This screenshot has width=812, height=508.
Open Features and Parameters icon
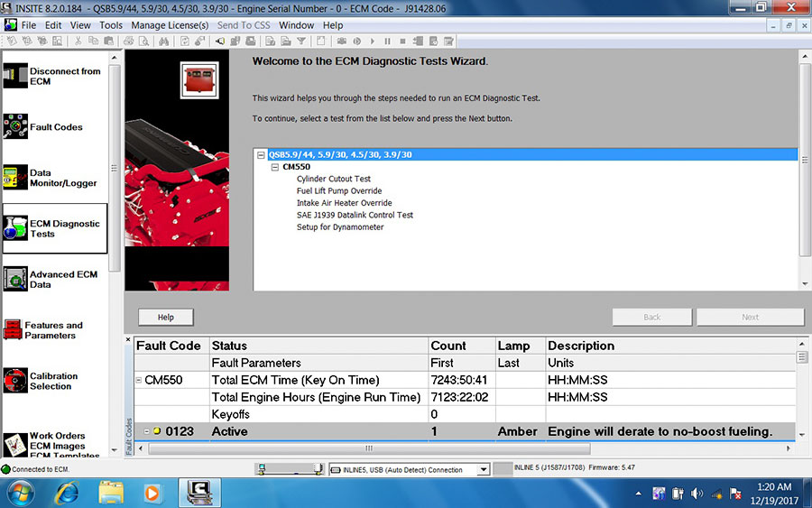click(x=15, y=329)
